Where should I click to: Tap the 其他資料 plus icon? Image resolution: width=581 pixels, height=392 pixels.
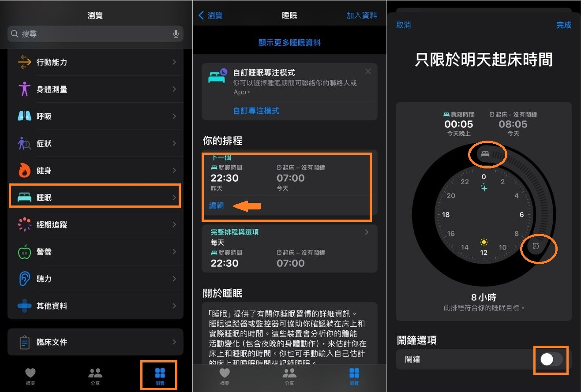pos(24,306)
